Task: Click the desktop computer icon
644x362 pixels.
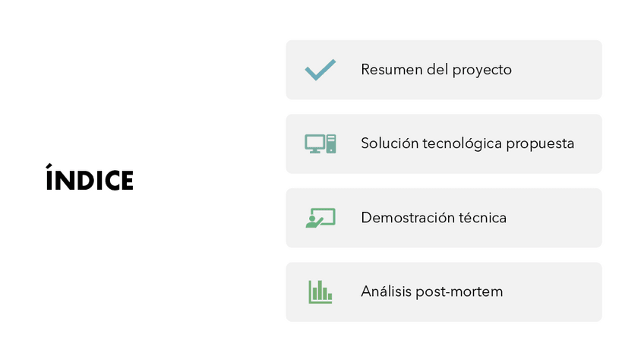Action: (320, 143)
